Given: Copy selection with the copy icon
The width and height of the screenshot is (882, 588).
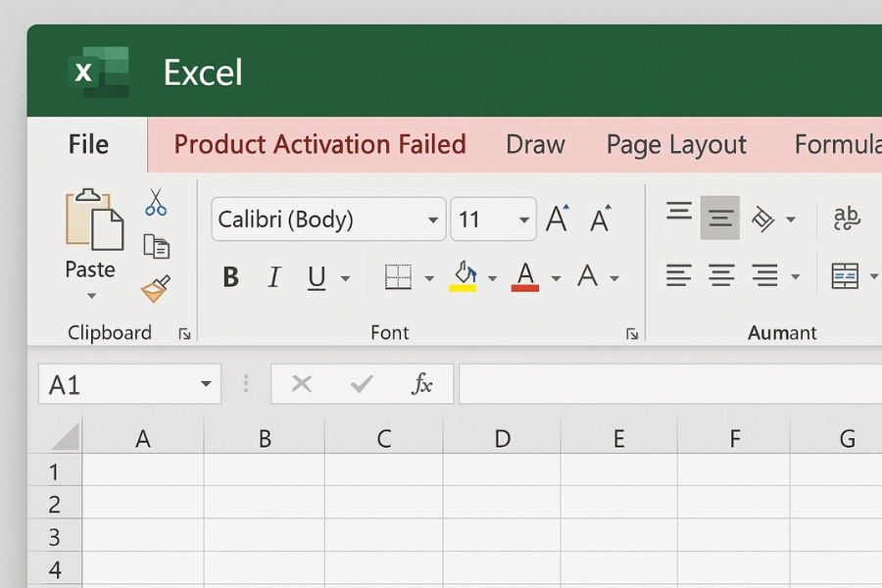Looking at the screenshot, I should [157, 246].
